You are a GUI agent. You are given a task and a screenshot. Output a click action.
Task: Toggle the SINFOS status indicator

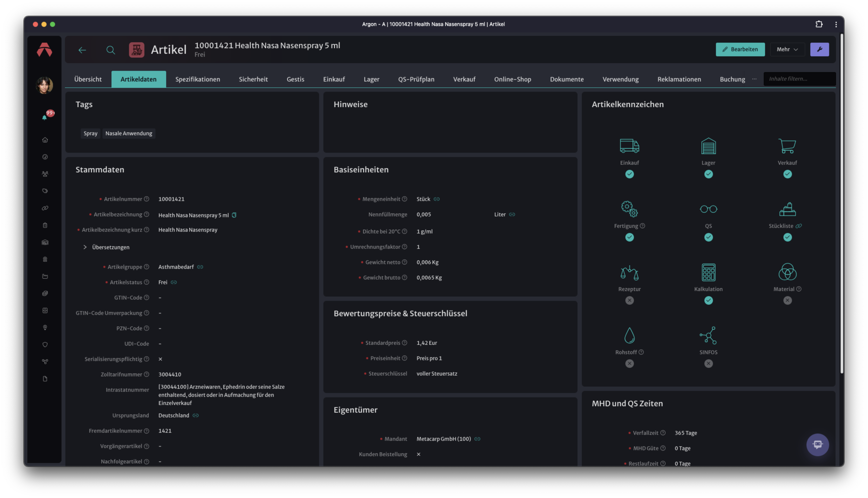(708, 363)
